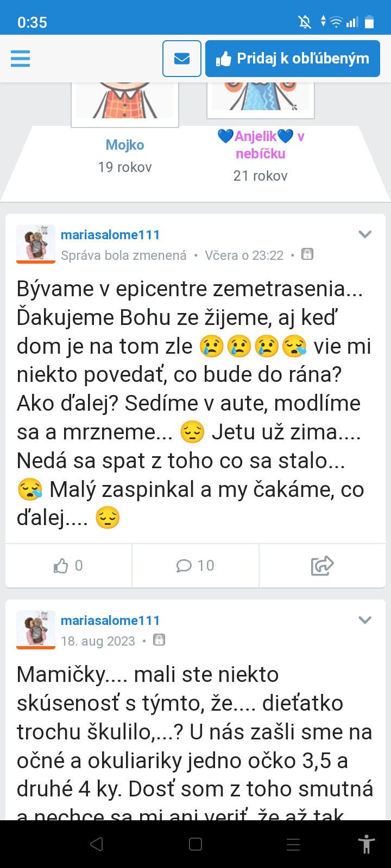
Task: Open the 10 comments on earthquake post
Action: point(195,566)
